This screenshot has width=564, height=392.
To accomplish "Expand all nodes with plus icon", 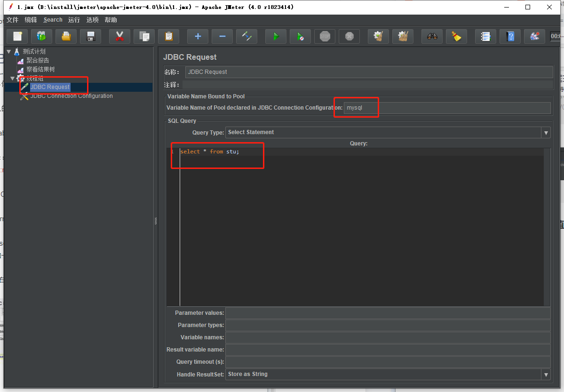I will pos(198,36).
